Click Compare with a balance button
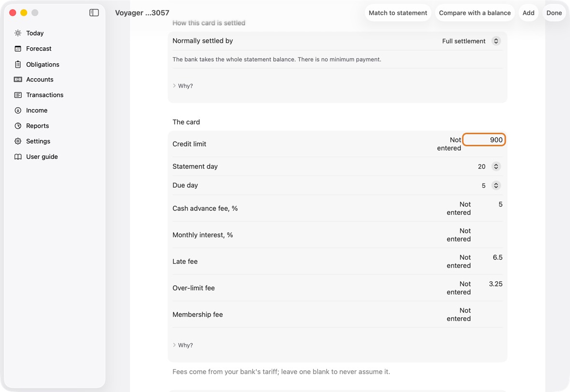The width and height of the screenshot is (570, 392). [474, 13]
